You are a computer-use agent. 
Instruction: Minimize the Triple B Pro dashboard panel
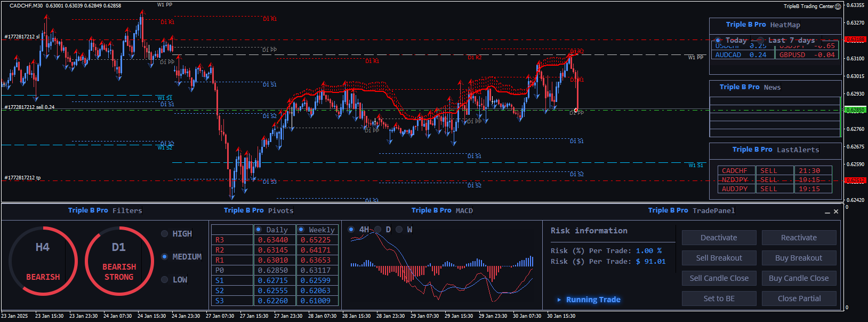(x=827, y=212)
